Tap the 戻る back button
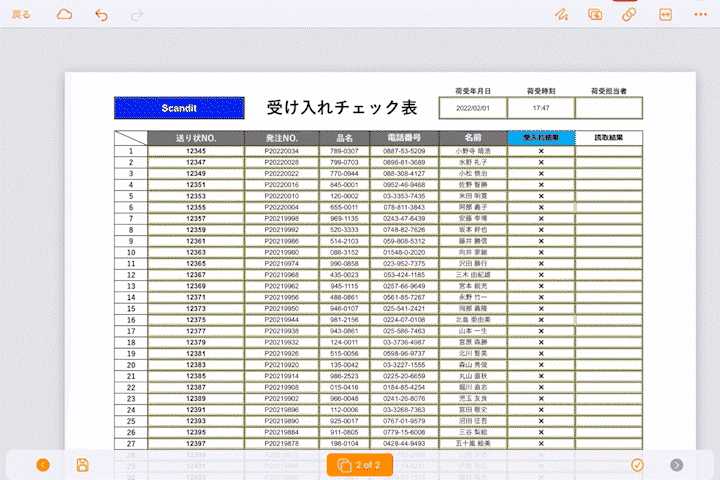This screenshot has width=720, height=480. point(20,15)
